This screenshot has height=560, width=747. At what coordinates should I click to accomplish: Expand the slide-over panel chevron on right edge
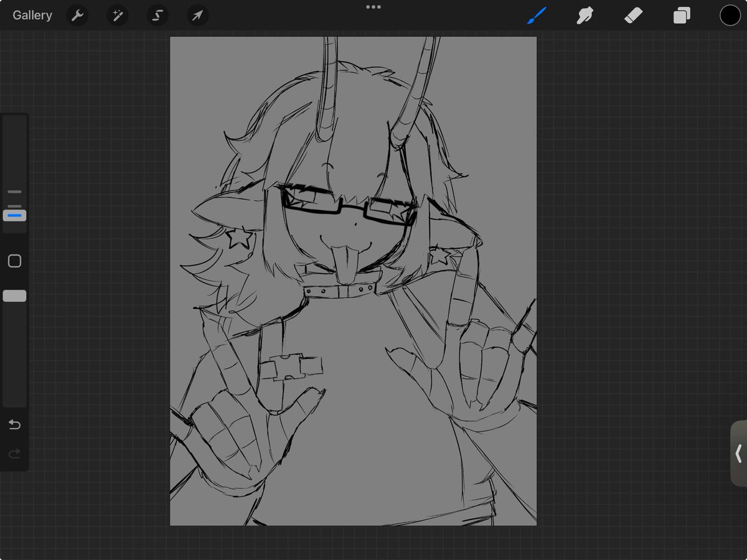[738, 454]
